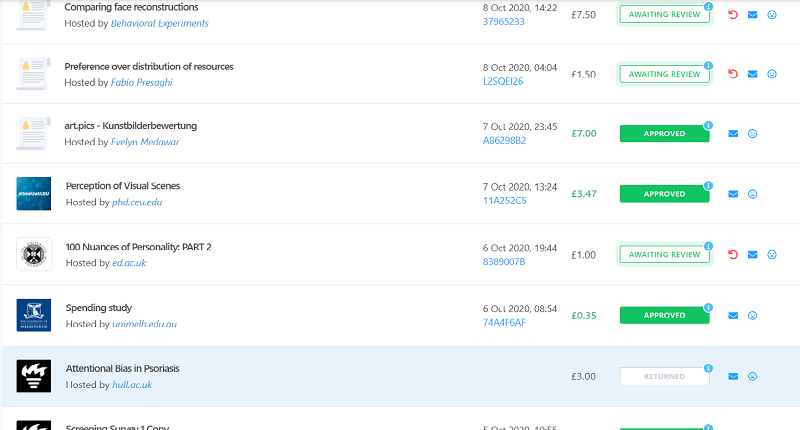Click date 6 Oct 2020, 19:44

tap(520, 248)
